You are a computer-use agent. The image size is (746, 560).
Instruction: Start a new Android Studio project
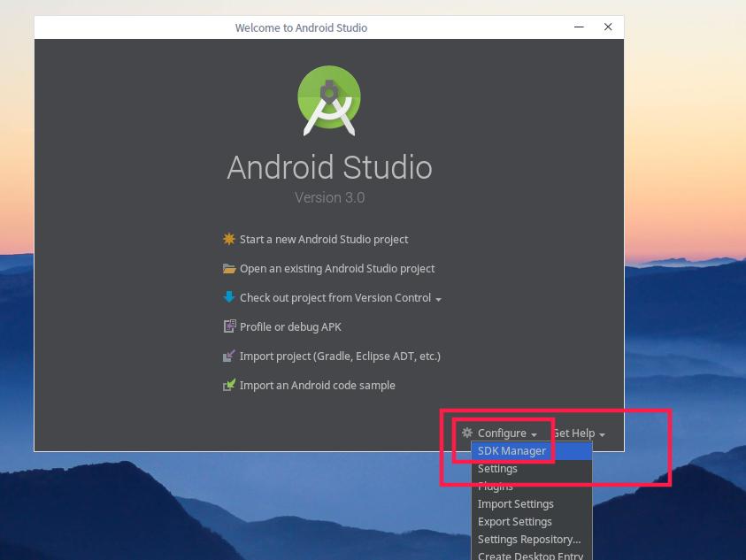coord(324,240)
